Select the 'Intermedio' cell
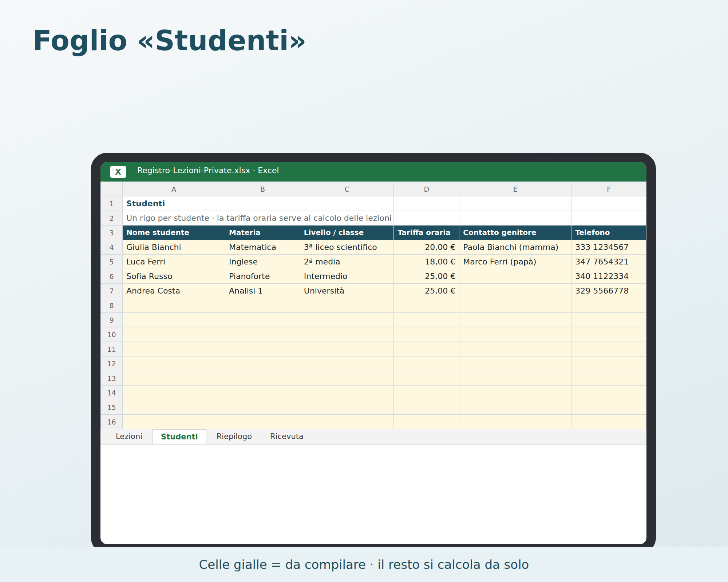 tap(347, 276)
